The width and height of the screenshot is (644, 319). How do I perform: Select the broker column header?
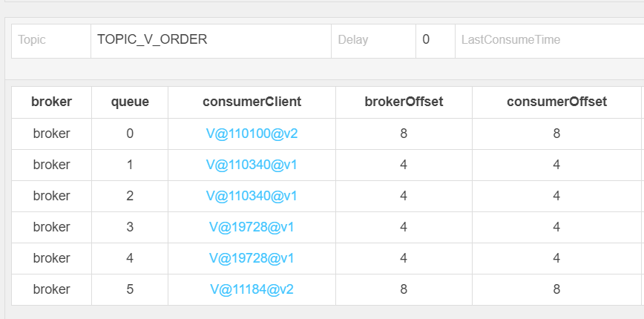click(x=51, y=102)
